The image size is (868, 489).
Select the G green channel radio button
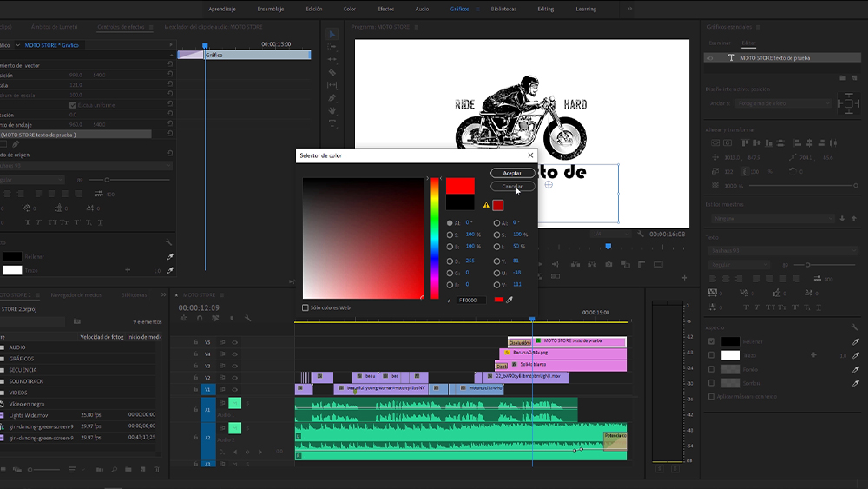point(450,273)
